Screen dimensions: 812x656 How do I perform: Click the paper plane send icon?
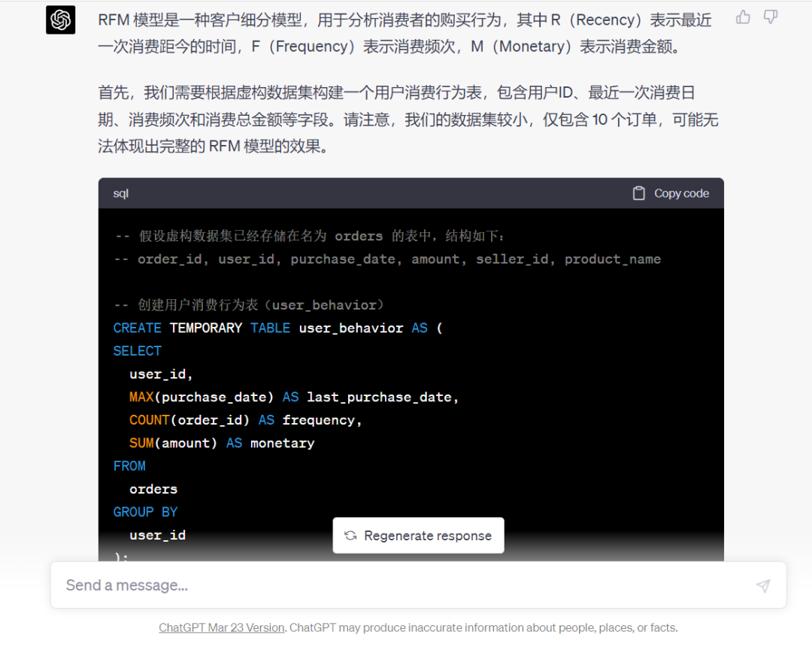(x=762, y=585)
